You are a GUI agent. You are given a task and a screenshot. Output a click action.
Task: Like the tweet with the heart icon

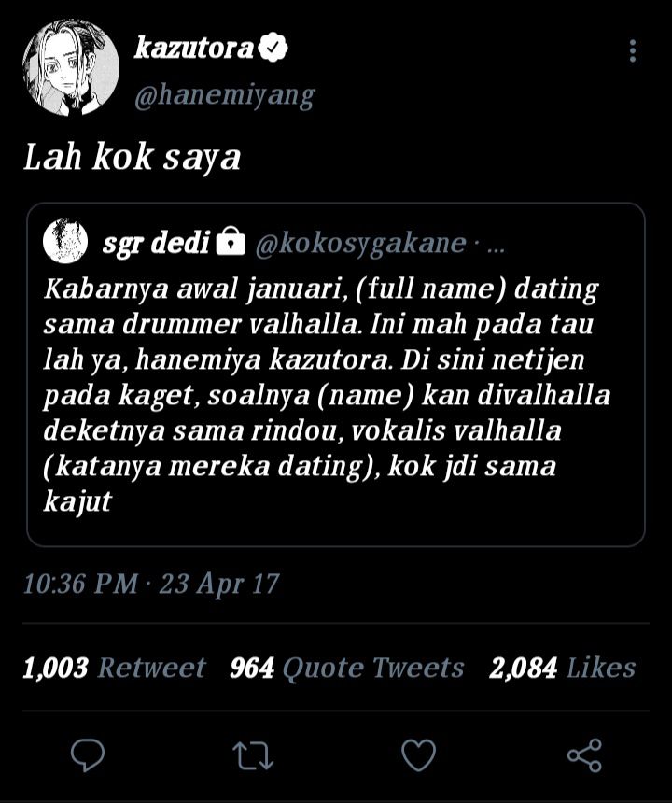pos(419,755)
